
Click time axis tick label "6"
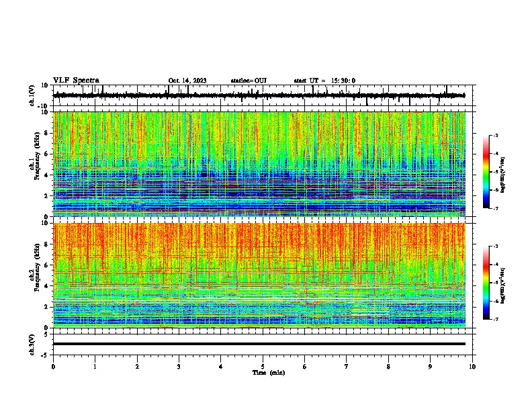click(305, 367)
